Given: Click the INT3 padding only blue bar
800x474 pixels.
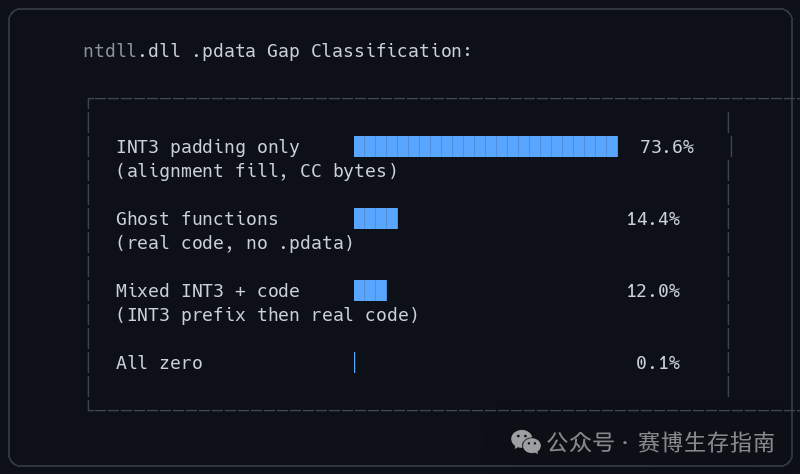Looking at the screenshot, I should [486, 146].
